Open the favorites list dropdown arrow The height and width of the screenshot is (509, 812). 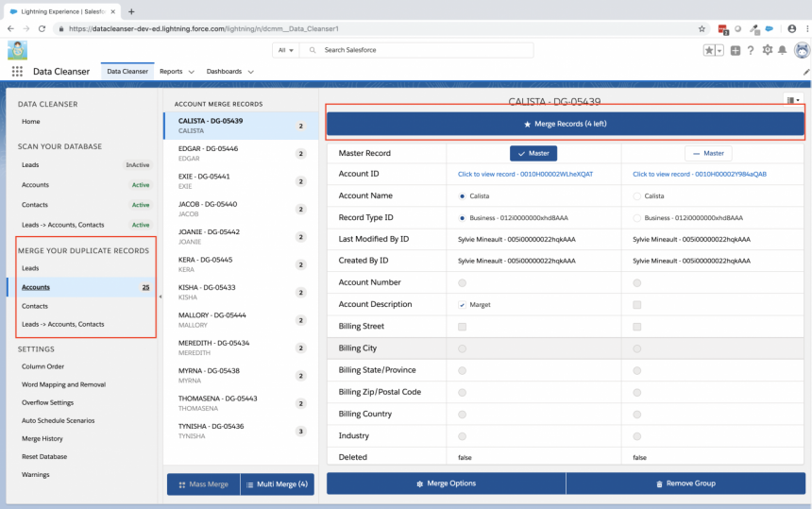click(x=719, y=50)
